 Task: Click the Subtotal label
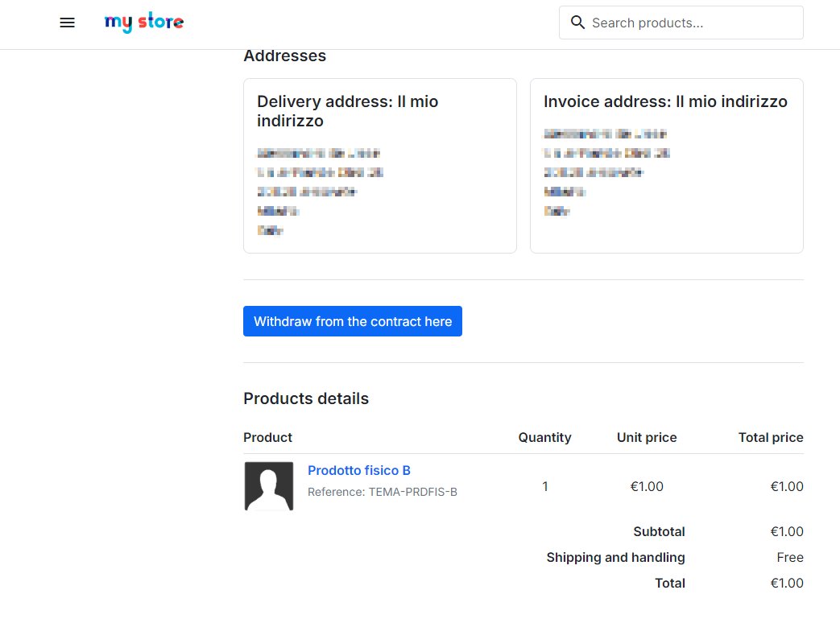tap(659, 532)
